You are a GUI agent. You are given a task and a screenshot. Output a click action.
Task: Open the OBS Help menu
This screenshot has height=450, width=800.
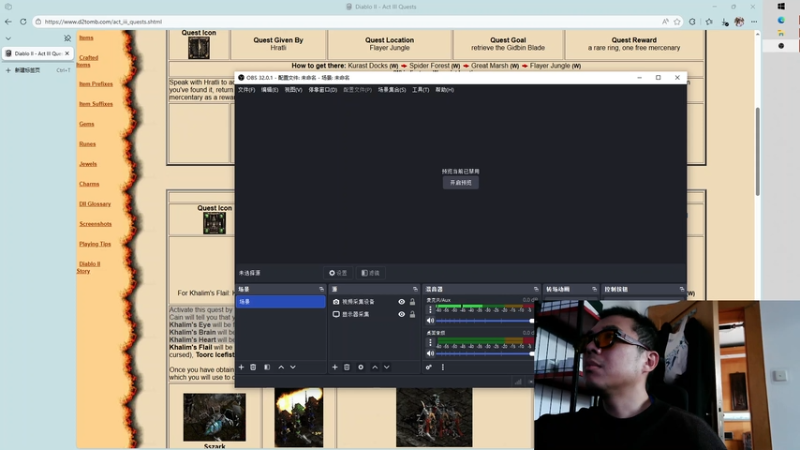444,90
